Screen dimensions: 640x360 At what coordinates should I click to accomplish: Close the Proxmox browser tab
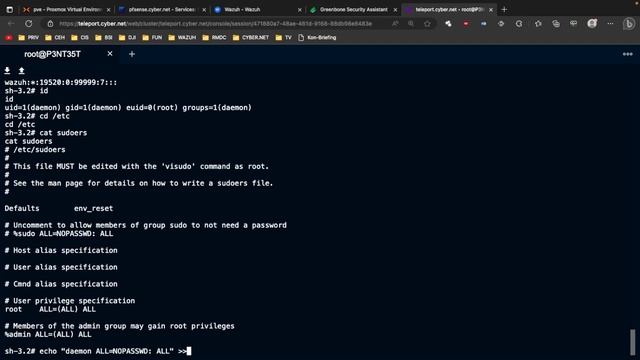point(109,9)
